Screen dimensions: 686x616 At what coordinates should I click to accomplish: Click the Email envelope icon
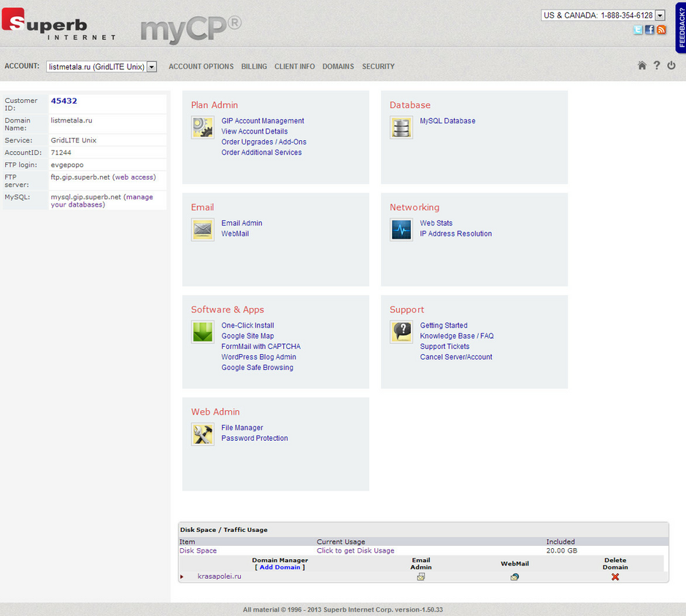(x=203, y=230)
